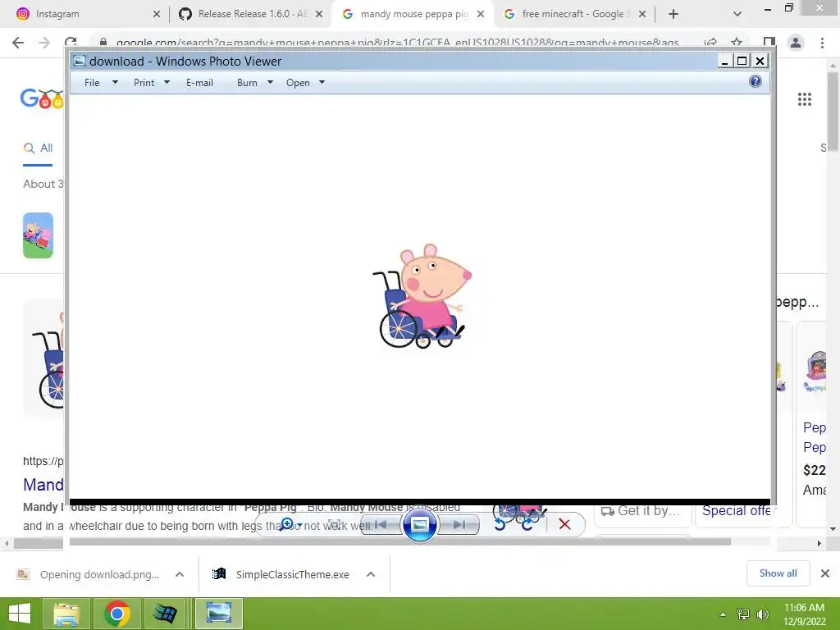
Task: Open Chrome tab search chevron
Action: (737, 14)
